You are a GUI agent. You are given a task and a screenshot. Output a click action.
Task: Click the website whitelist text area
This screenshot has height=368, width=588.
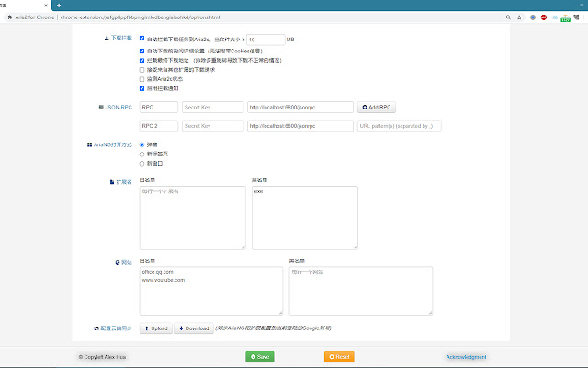(x=211, y=291)
